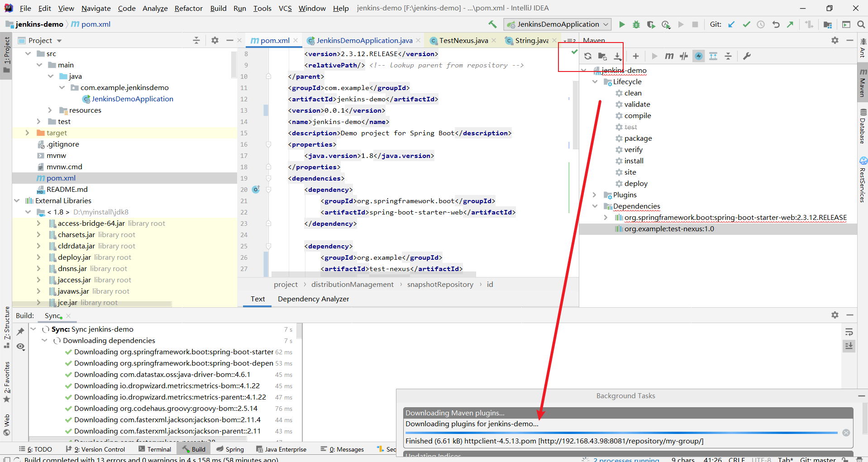Click the plugin download progress bar

pos(621,433)
